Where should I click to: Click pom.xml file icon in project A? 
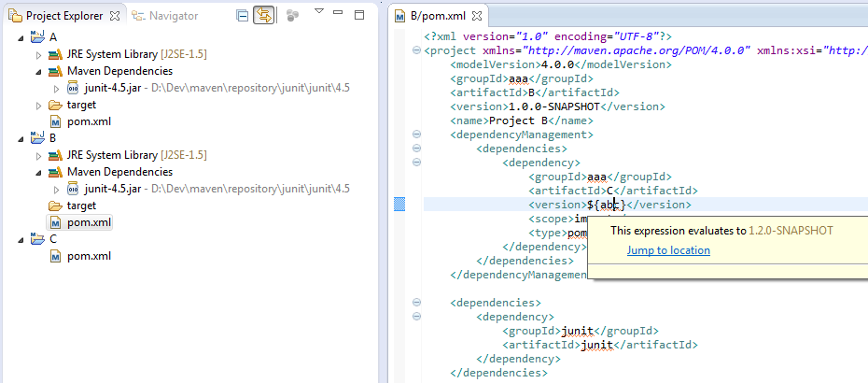(55, 121)
